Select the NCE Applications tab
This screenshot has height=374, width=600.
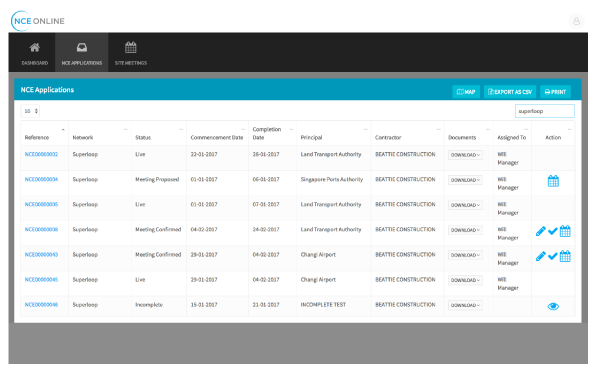pos(82,53)
